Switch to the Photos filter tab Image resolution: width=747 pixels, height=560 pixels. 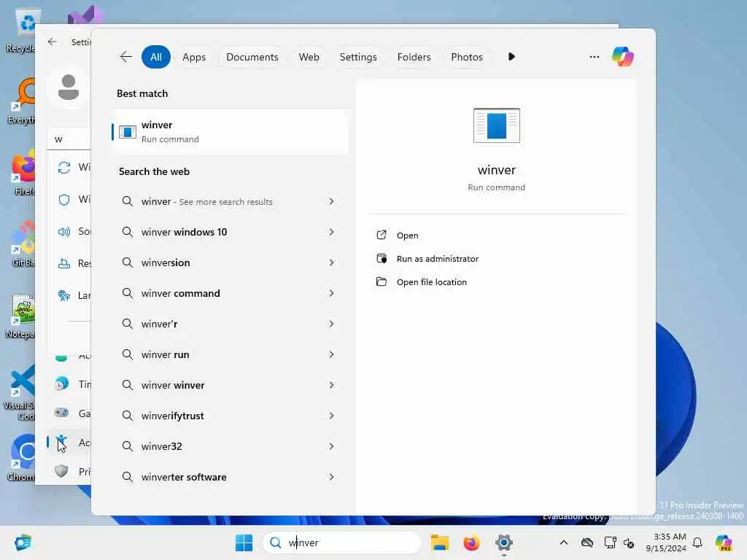pyautogui.click(x=466, y=57)
